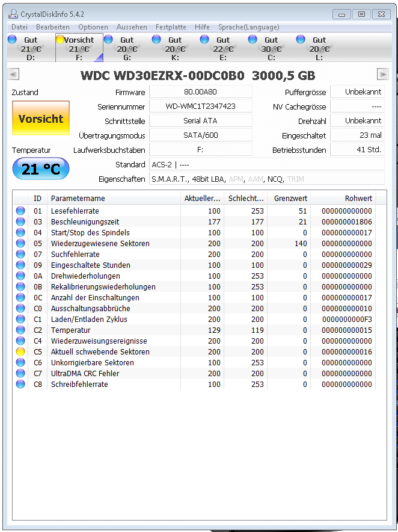398x532 pixels.
Task: Click status icon for Temperatur attribute row
Action: coord(20,330)
